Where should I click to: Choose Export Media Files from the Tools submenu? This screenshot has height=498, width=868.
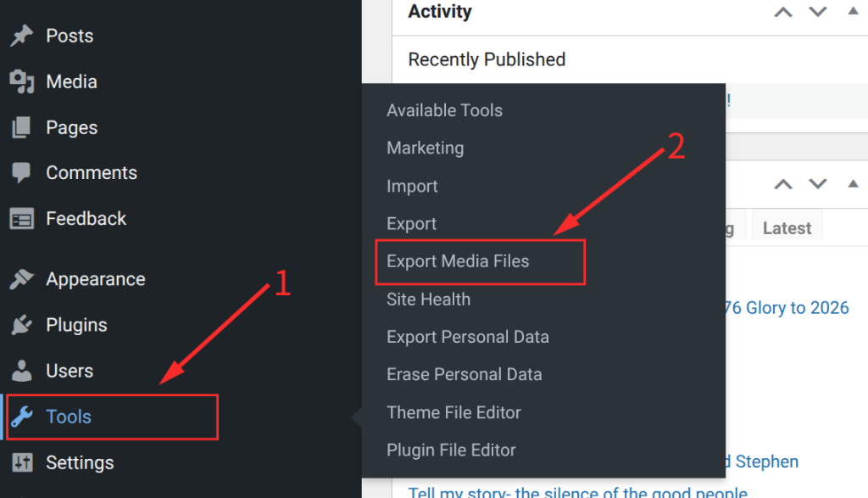point(458,261)
